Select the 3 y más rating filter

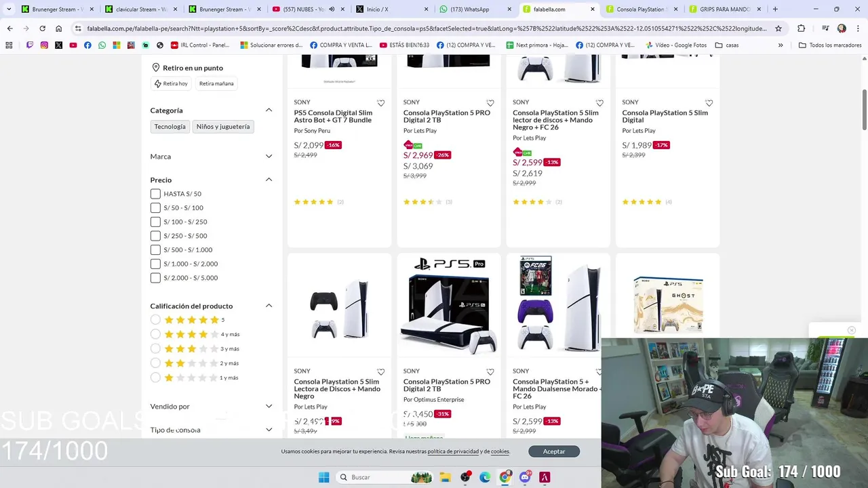click(x=155, y=348)
